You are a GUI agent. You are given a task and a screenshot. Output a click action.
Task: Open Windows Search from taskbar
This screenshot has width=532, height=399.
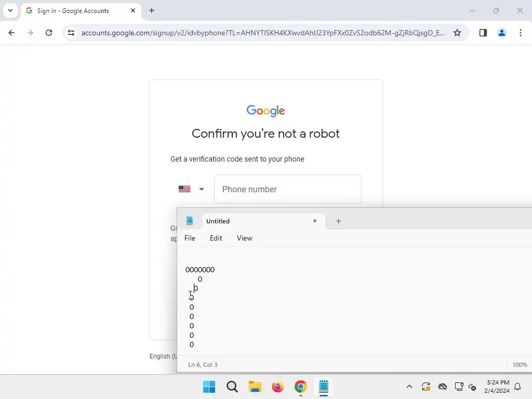232,387
